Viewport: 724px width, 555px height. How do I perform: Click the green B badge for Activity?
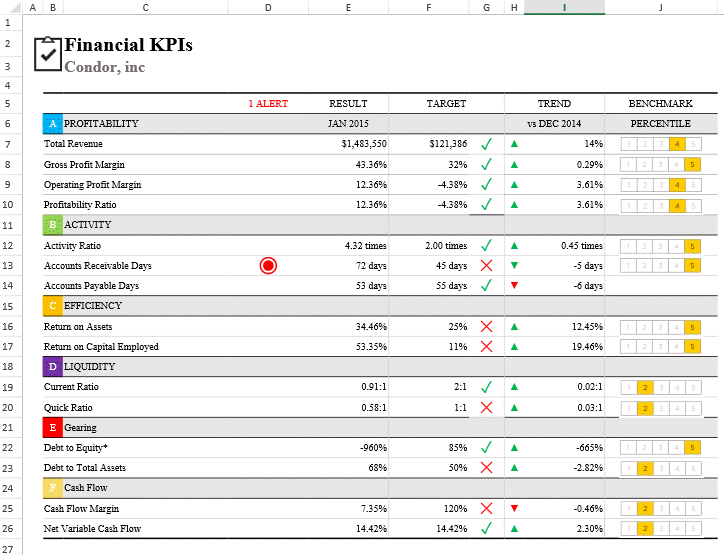click(53, 225)
